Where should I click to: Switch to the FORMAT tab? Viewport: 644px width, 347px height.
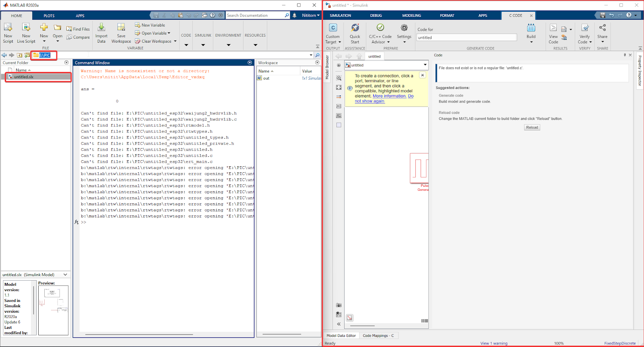tap(447, 15)
